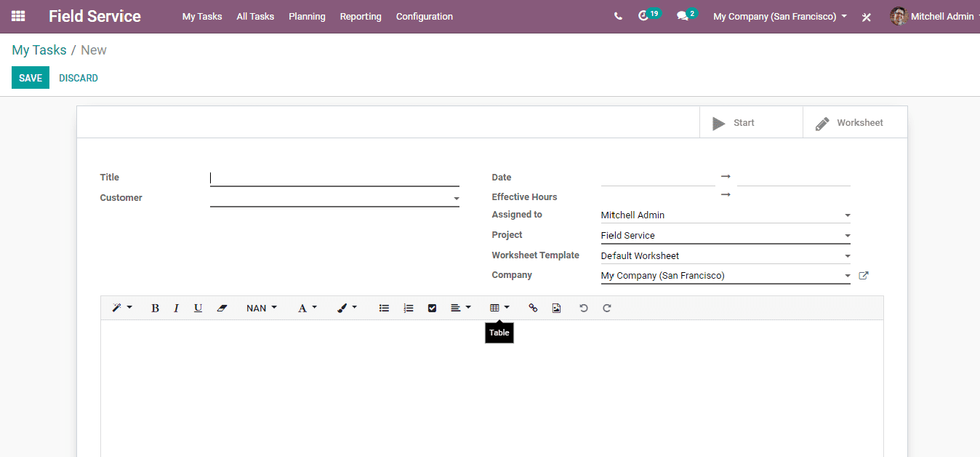Click the debug tools cross icon

pos(867,17)
